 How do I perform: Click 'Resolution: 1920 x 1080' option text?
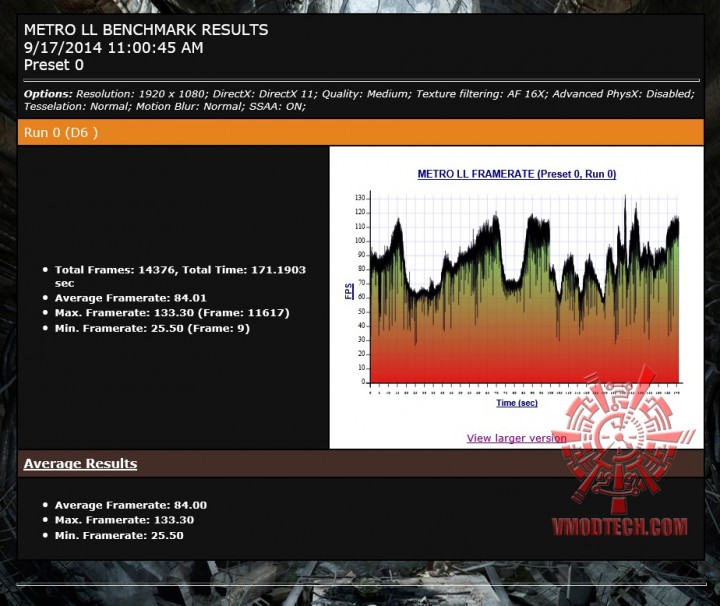[x=141, y=94]
